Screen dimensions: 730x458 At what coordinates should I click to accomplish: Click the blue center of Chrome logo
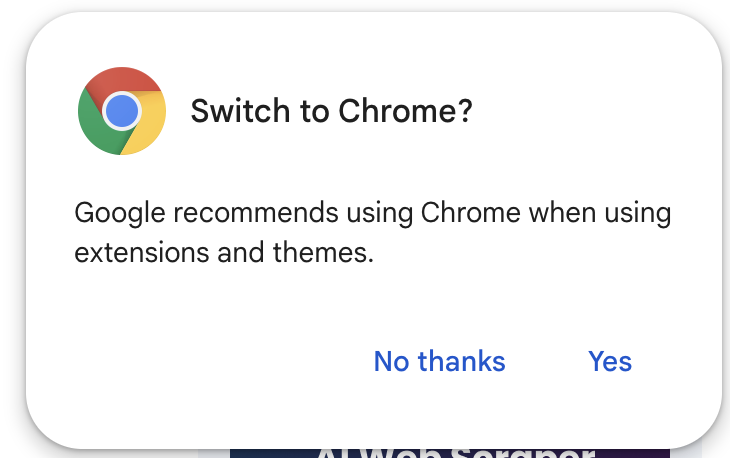(x=121, y=111)
